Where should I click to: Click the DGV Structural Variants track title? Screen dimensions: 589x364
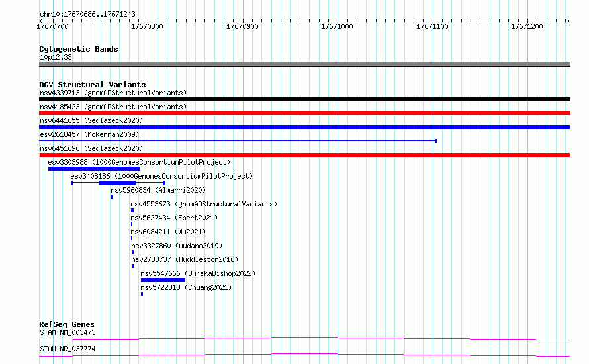click(93, 85)
